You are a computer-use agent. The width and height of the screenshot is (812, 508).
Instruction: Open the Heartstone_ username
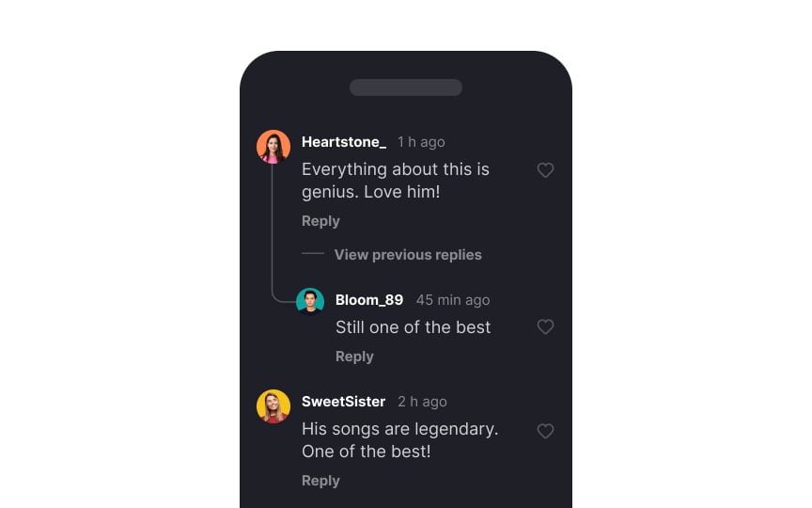[344, 142]
